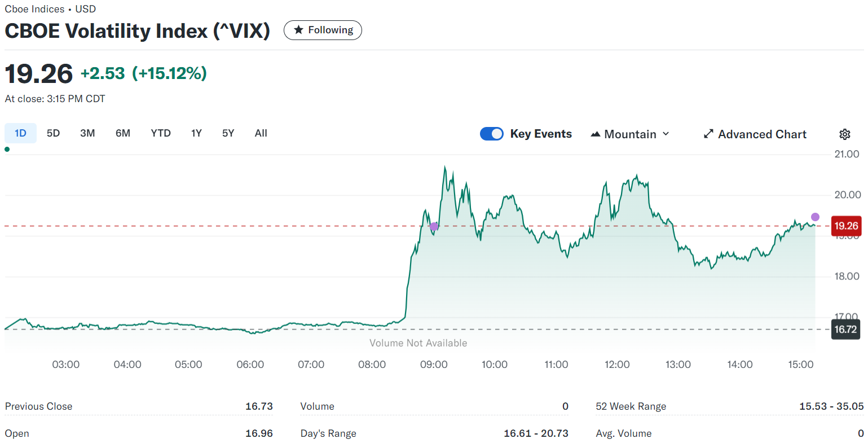Screen dimensions: 868x443
Task: Click the 15:00 time axis label
Action: point(801,365)
